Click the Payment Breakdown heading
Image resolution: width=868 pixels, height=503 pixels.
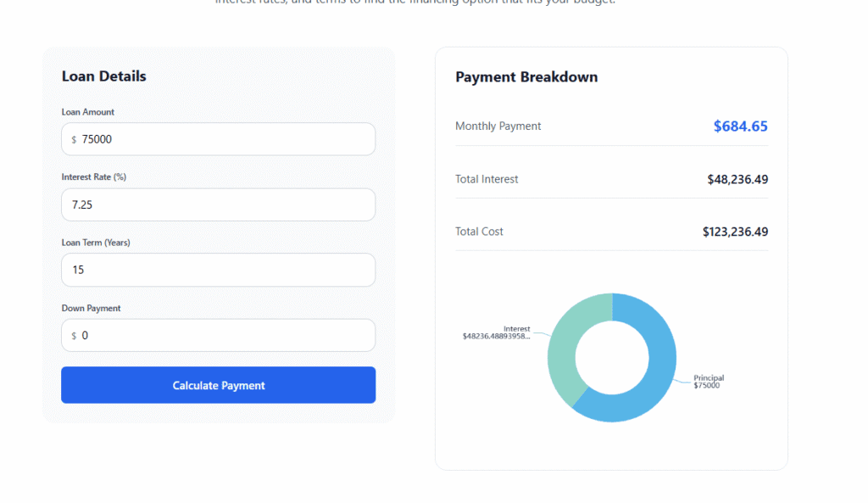[526, 77]
